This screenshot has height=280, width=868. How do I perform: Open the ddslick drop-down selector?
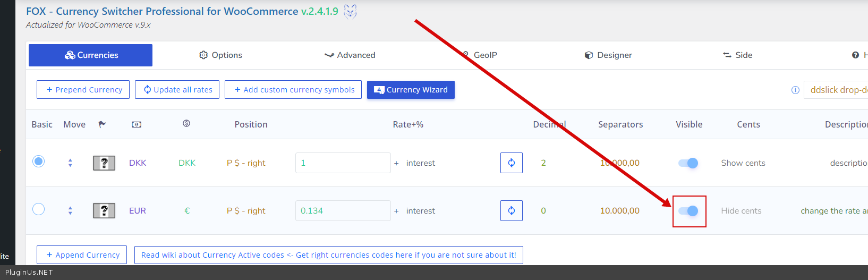pos(836,90)
